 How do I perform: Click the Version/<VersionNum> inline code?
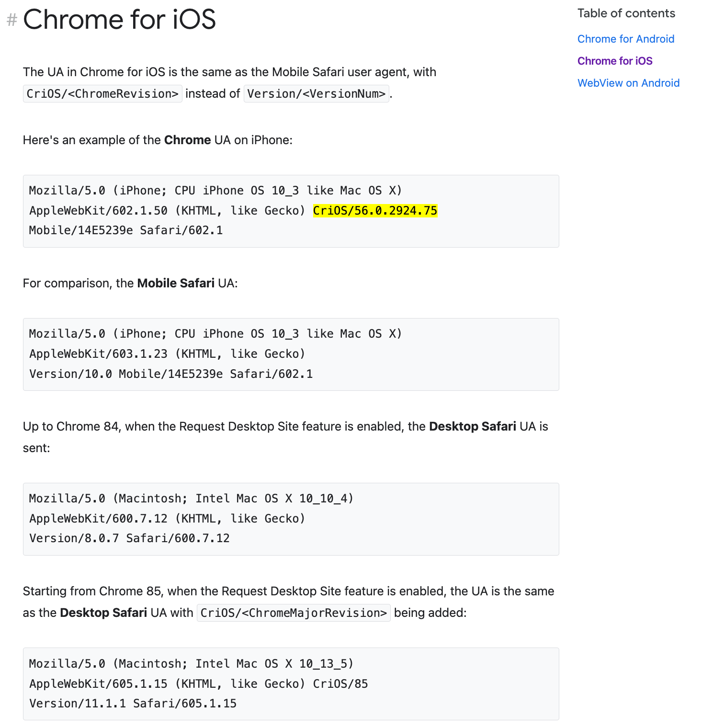point(317,93)
